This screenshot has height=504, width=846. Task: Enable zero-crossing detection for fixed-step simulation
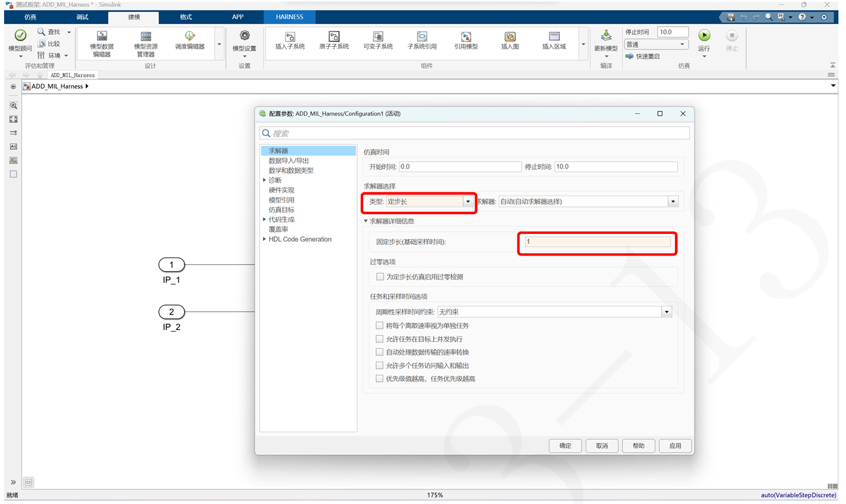click(x=380, y=276)
